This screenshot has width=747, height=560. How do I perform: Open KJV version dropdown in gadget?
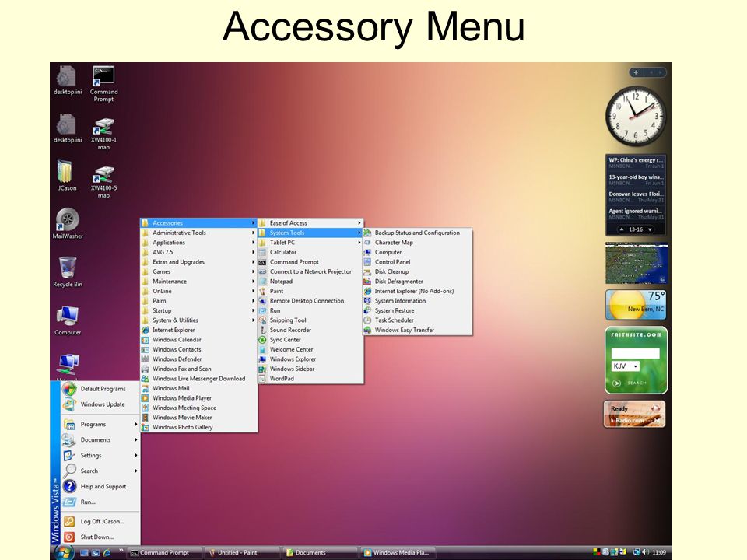[x=625, y=366]
